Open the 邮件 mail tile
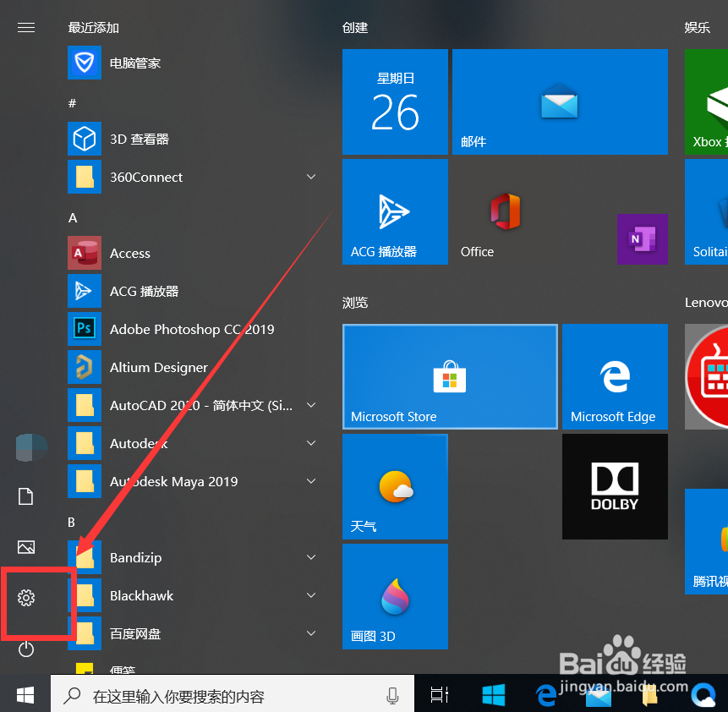728x712 pixels. point(560,101)
